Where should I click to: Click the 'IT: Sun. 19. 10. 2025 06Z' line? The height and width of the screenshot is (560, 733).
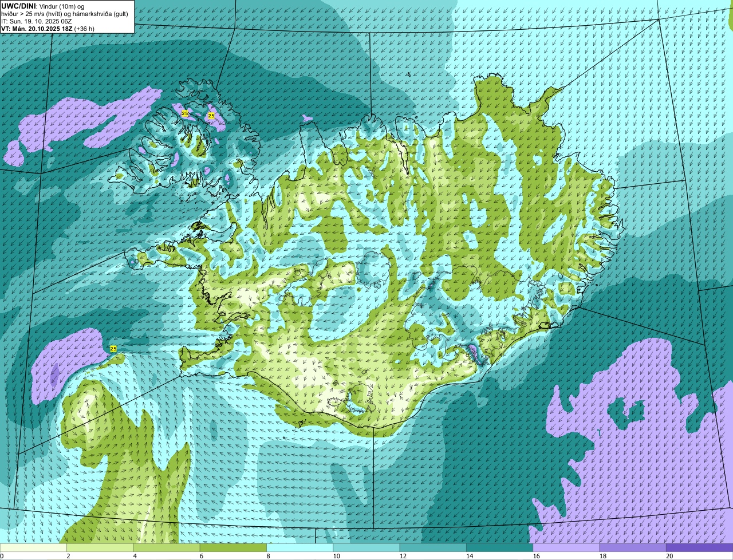pyautogui.click(x=37, y=21)
